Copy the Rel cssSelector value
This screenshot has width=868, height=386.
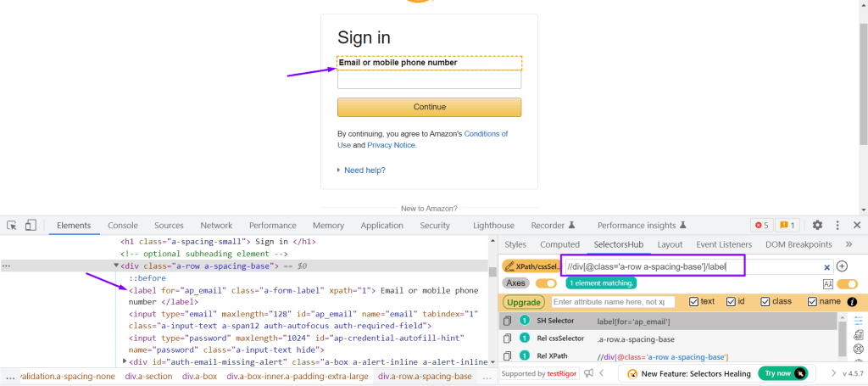(507, 339)
